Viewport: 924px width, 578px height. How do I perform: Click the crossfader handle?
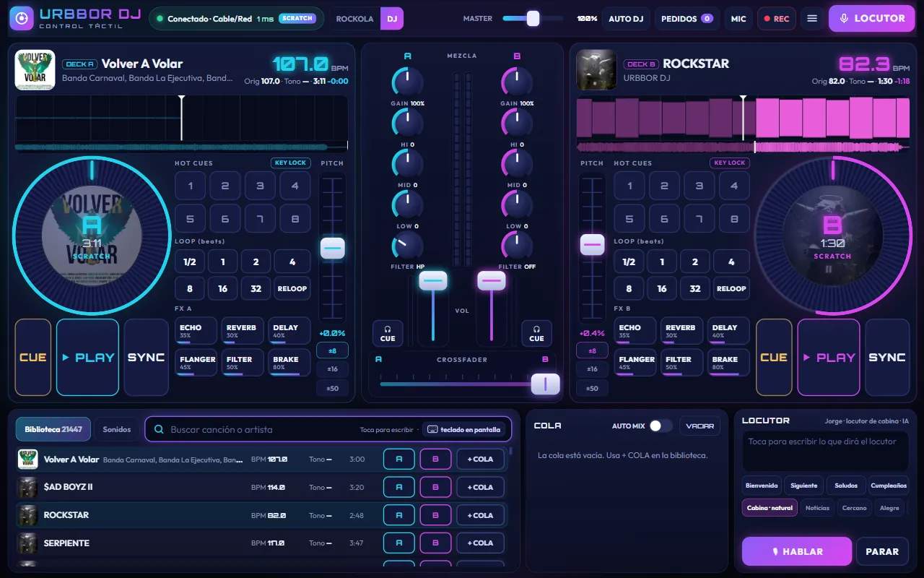coord(545,384)
